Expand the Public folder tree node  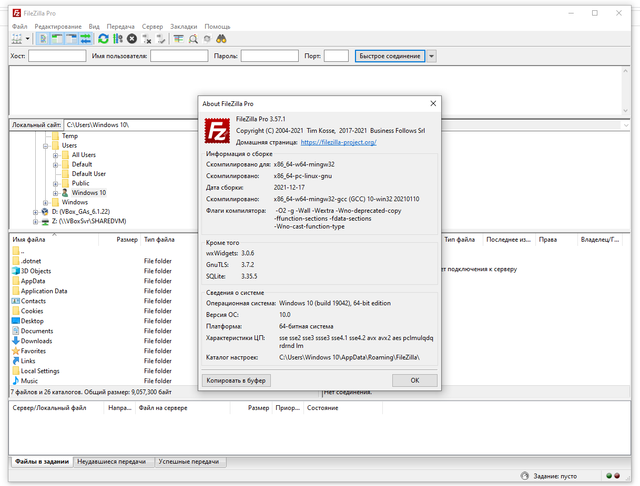(x=56, y=184)
